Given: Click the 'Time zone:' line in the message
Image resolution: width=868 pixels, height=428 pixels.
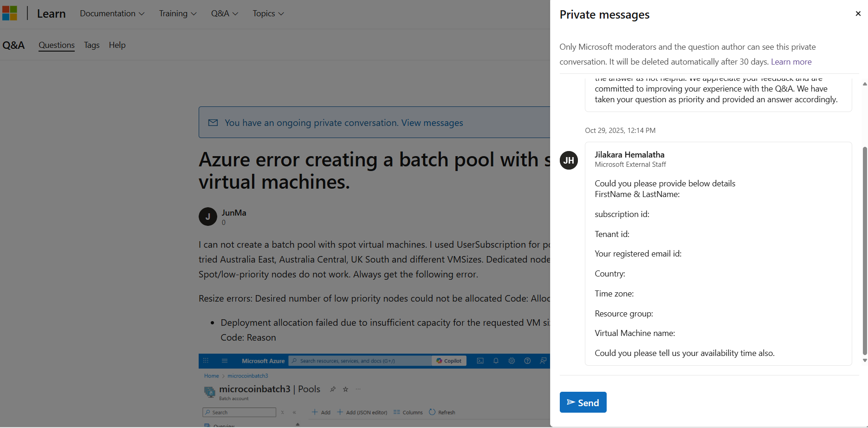Looking at the screenshot, I should 614,294.
